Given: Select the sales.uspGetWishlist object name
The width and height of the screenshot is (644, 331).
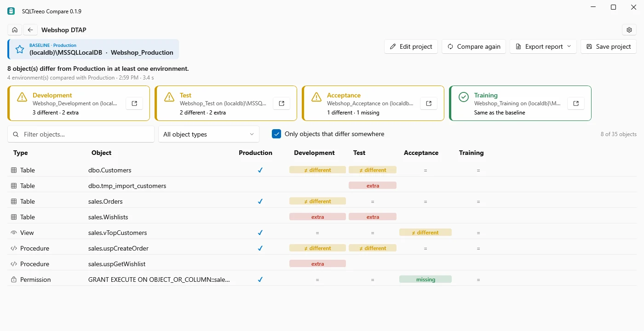Looking at the screenshot, I should [117, 264].
